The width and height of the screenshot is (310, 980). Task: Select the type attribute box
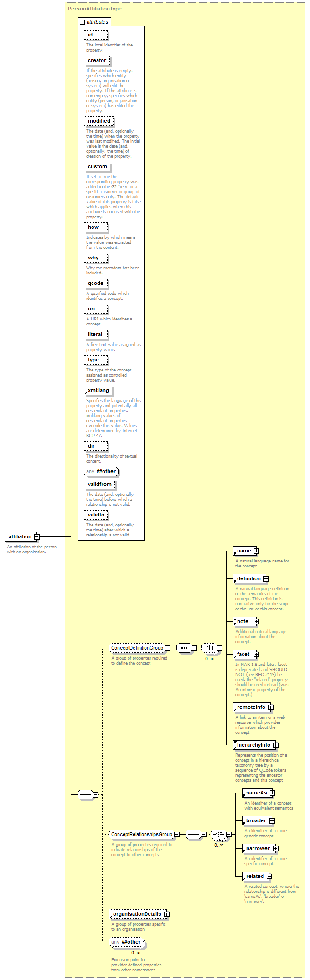pos(96,360)
